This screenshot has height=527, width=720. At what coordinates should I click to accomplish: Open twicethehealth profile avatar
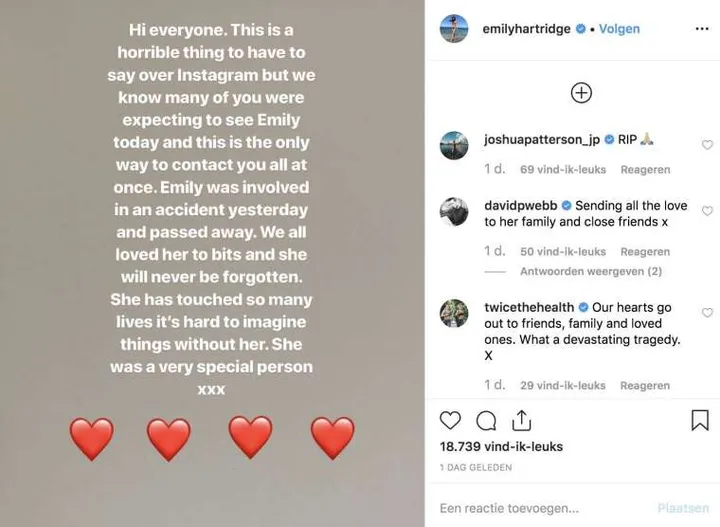[454, 313]
